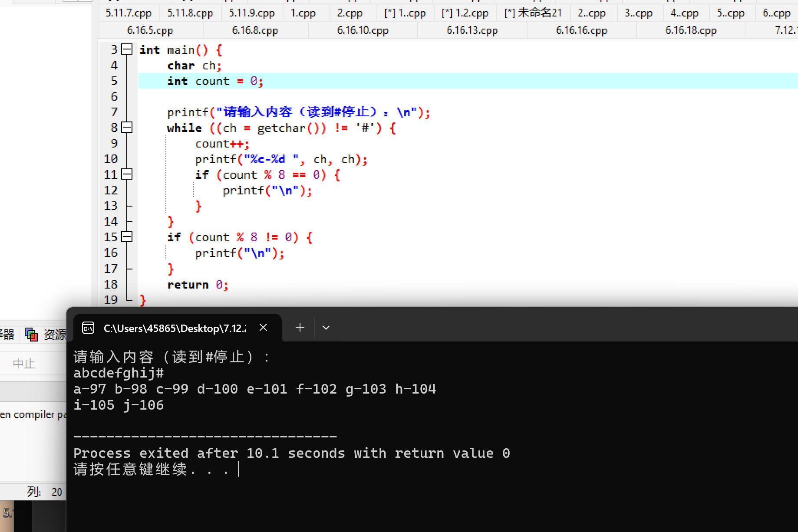The image size is (798, 532).
Task: Select the [*] 未命名21 tab
Action: pos(533,13)
